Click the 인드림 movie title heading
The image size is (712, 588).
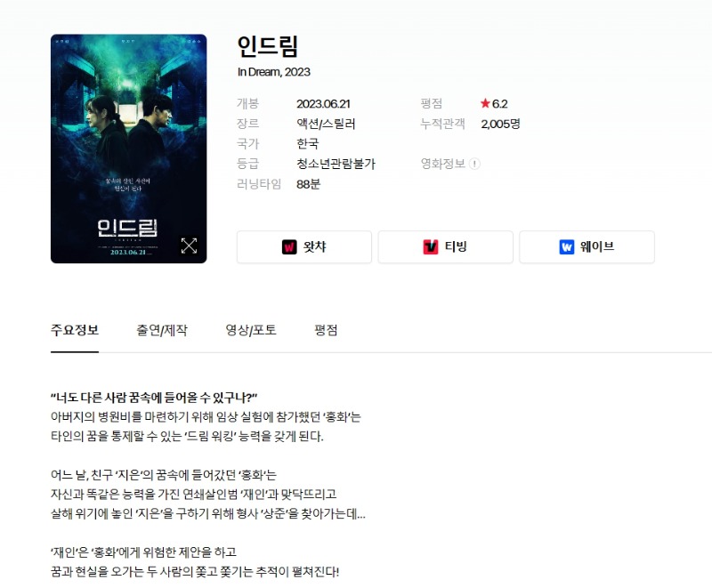tap(268, 46)
